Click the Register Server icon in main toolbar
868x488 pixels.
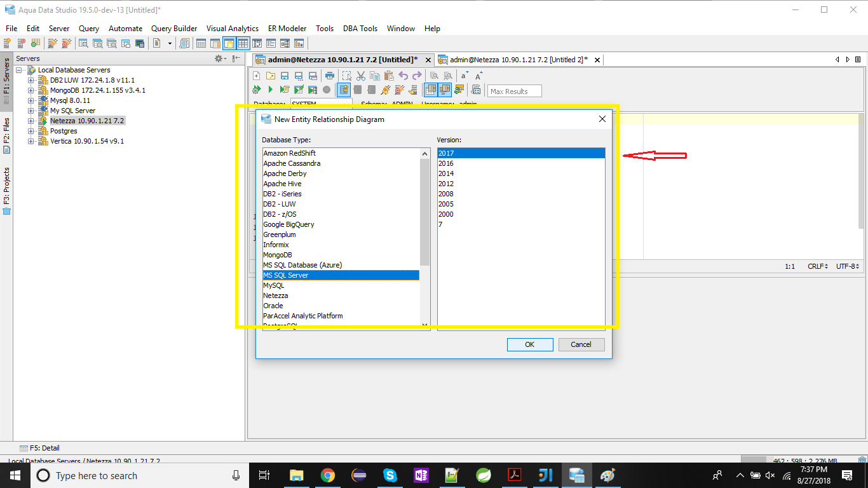[x=8, y=43]
